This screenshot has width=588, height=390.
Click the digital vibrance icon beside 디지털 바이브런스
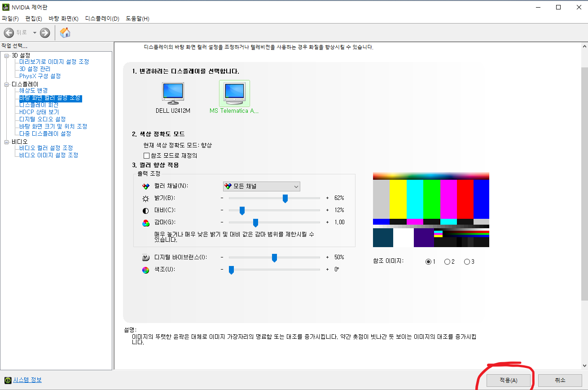point(145,257)
